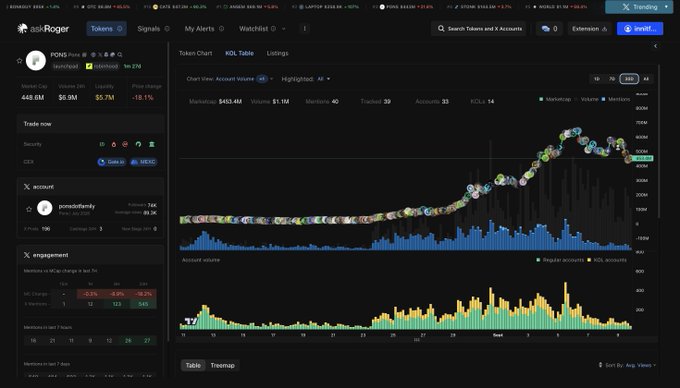Open the ponsdotfamily account profile
Screen dimensions: 680x388
77,206
